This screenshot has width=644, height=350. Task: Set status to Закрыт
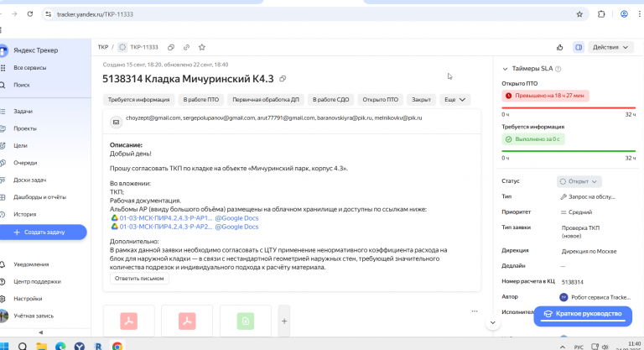pos(421,100)
